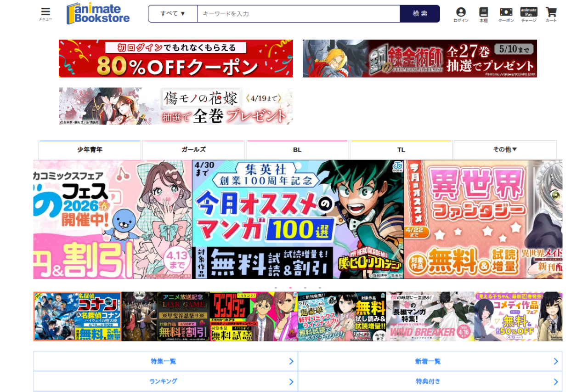Switch to the ガールズ tab
588x392 pixels.
pyautogui.click(x=193, y=150)
